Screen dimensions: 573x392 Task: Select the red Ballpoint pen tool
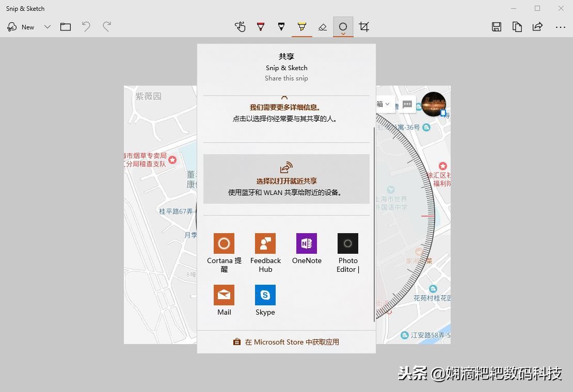(x=261, y=27)
